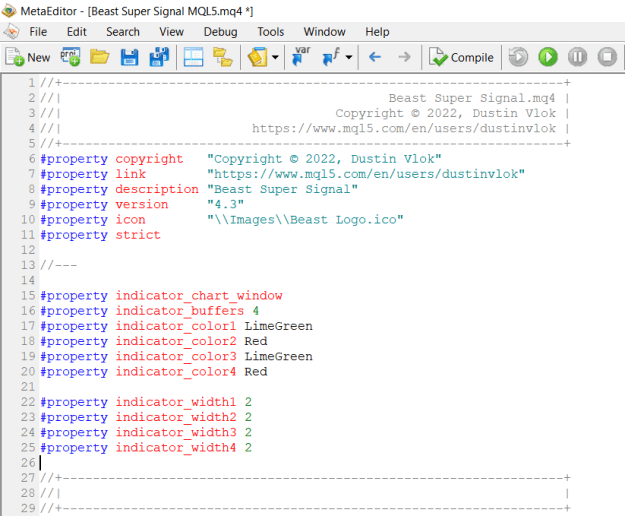Click LimeGreen value of indicator_color1
This screenshot has height=516, width=625.
click(x=279, y=326)
